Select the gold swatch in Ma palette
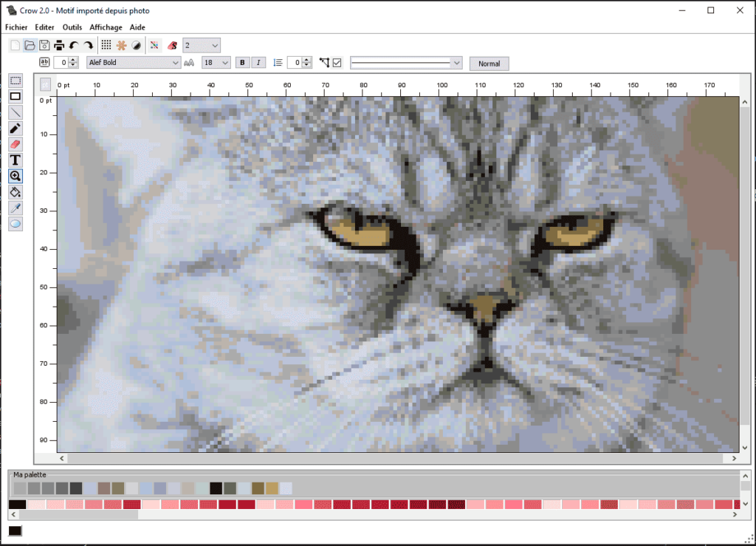The image size is (756, 546). click(272, 488)
